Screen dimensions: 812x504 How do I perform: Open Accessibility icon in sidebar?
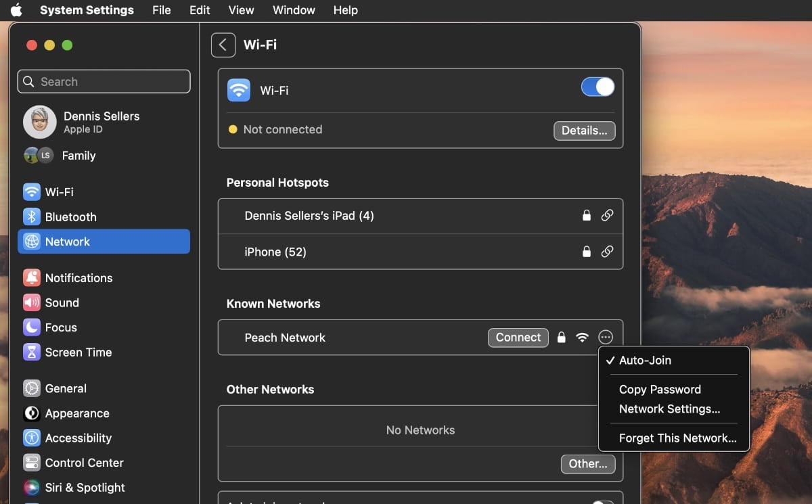tap(32, 438)
